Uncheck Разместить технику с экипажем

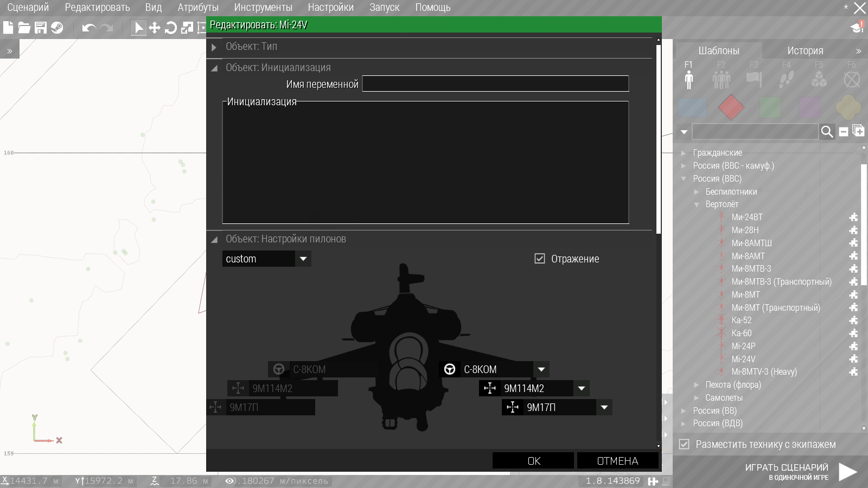click(x=684, y=444)
